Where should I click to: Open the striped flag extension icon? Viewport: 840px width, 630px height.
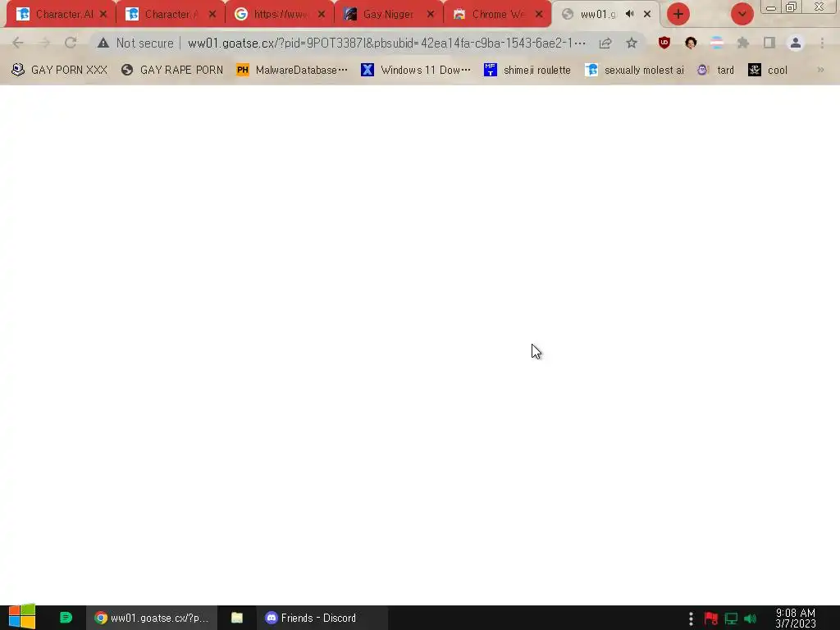717,43
